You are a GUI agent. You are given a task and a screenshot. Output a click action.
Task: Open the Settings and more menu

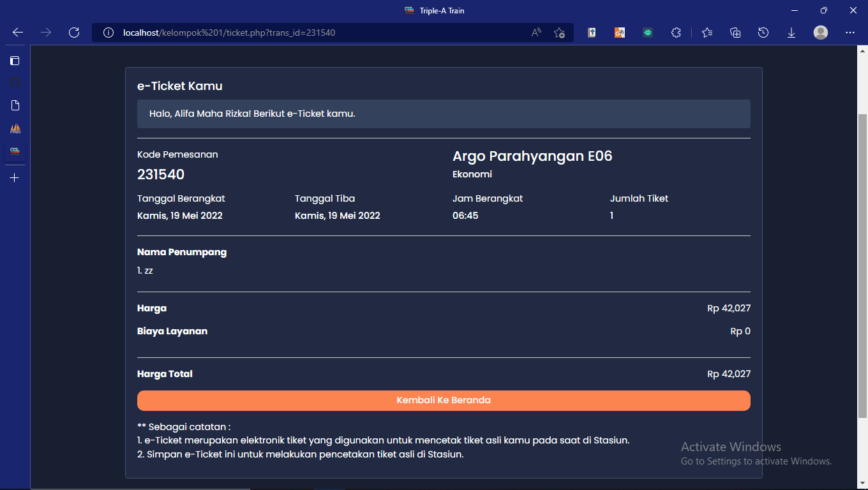coord(849,32)
